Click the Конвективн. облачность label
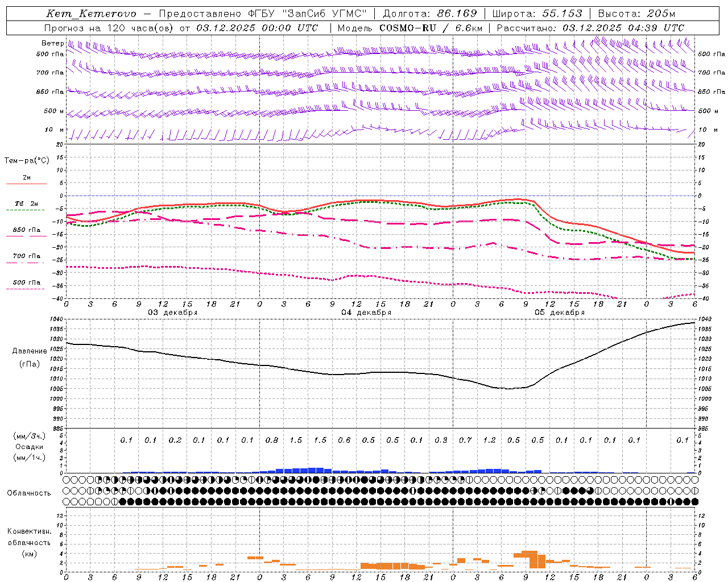 (29, 537)
